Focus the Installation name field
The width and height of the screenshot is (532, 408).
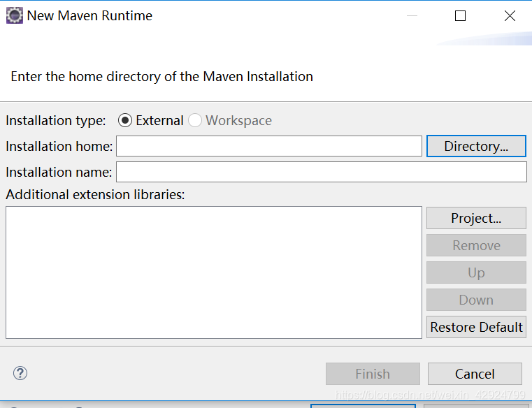coord(322,172)
